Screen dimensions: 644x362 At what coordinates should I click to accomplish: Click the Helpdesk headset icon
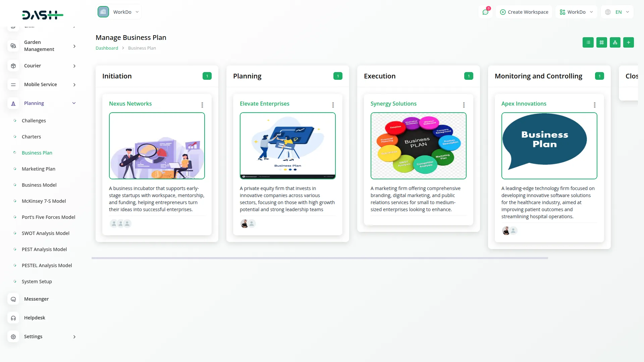tap(13, 318)
